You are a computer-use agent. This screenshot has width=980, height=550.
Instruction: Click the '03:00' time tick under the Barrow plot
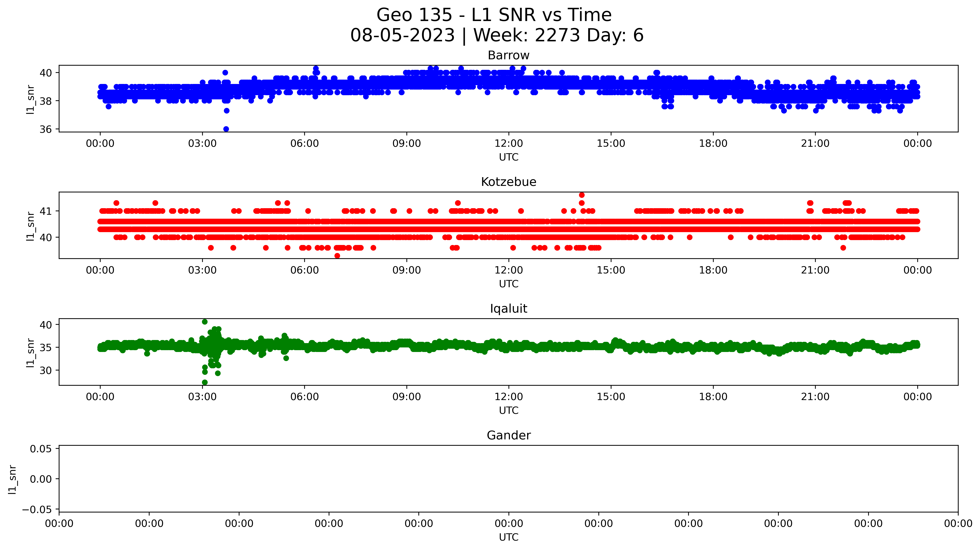click(202, 143)
